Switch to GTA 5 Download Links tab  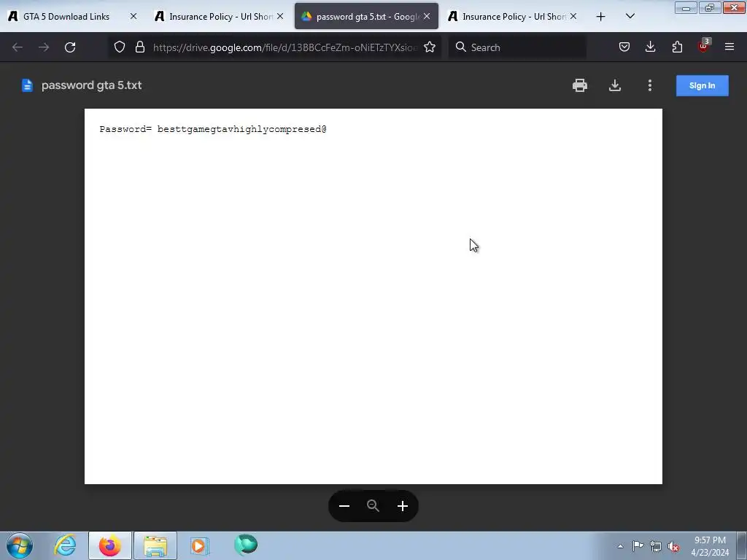pos(66,17)
